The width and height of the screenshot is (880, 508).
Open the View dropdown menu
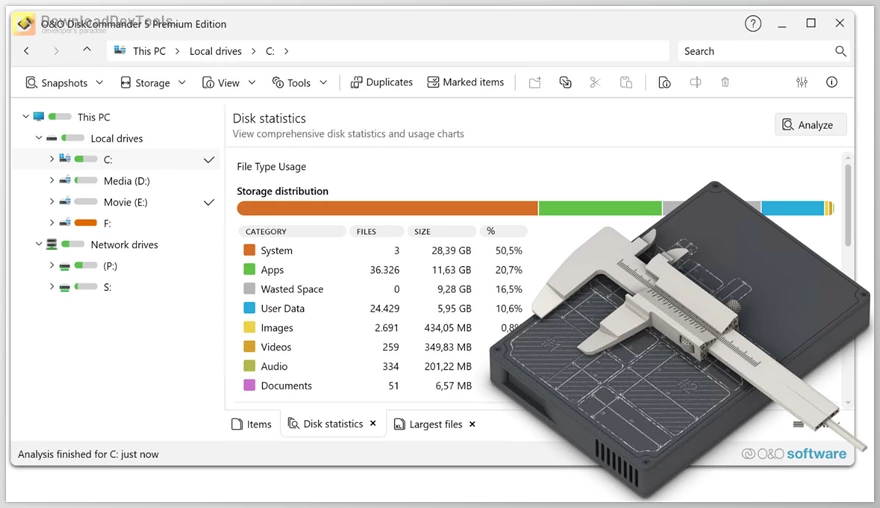pyautogui.click(x=228, y=83)
